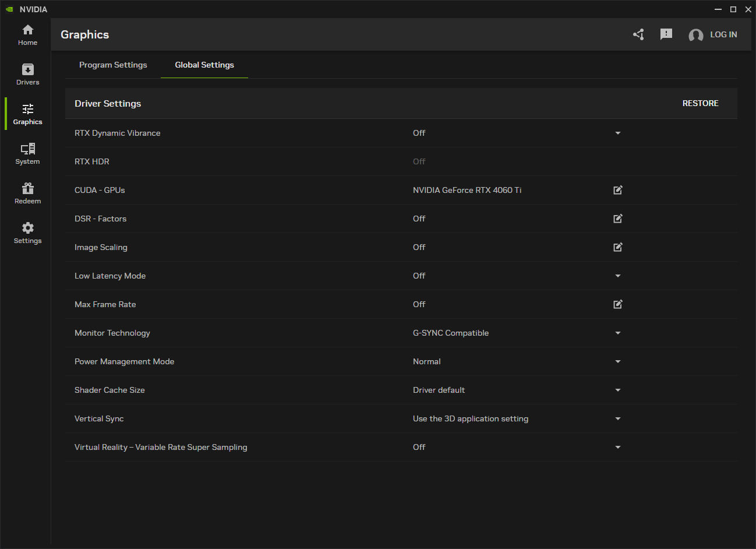Viewport: 756px width, 549px height.
Task: Click the RESTORE button
Action: pyautogui.click(x=700, y=103)
